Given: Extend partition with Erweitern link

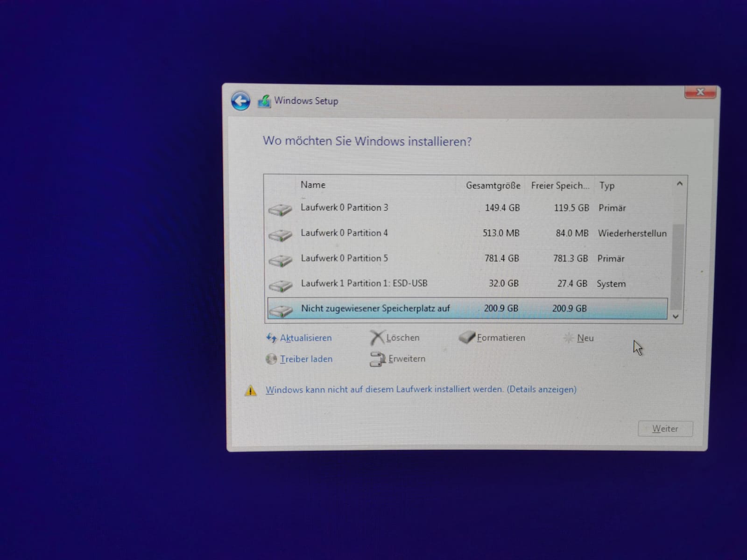Looking at the screenshot, I should click(x=407, y=358).
